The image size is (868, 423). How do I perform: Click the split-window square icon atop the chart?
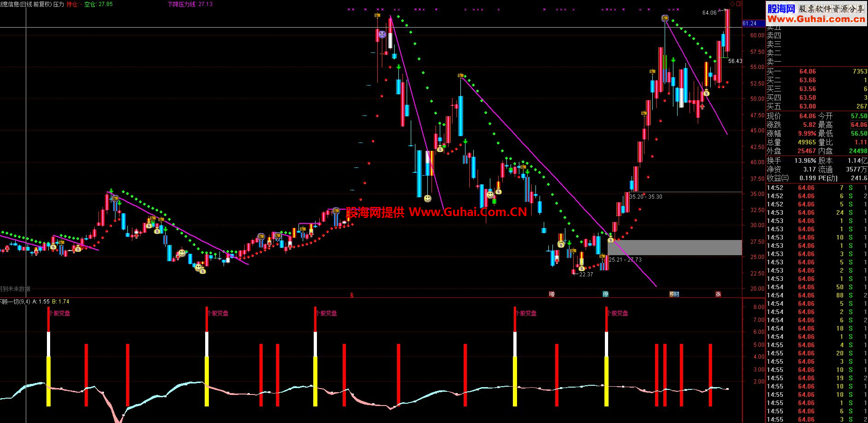click(739, 4)
